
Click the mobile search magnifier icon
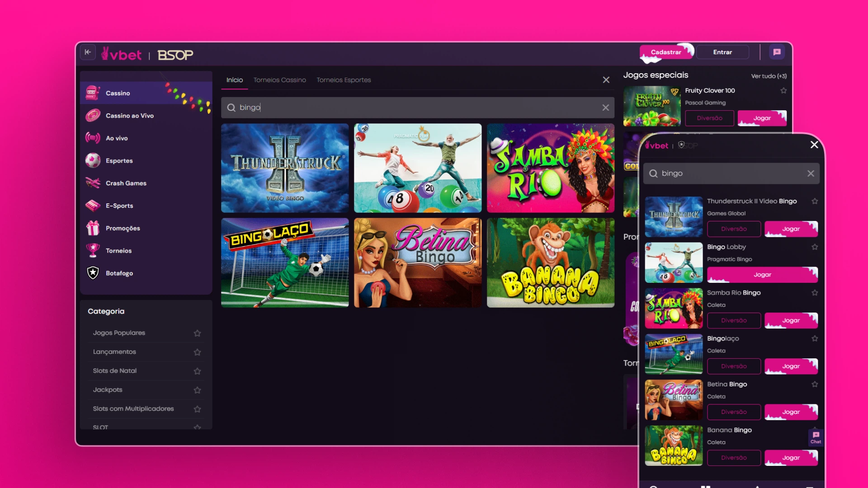tap(653, 174)
